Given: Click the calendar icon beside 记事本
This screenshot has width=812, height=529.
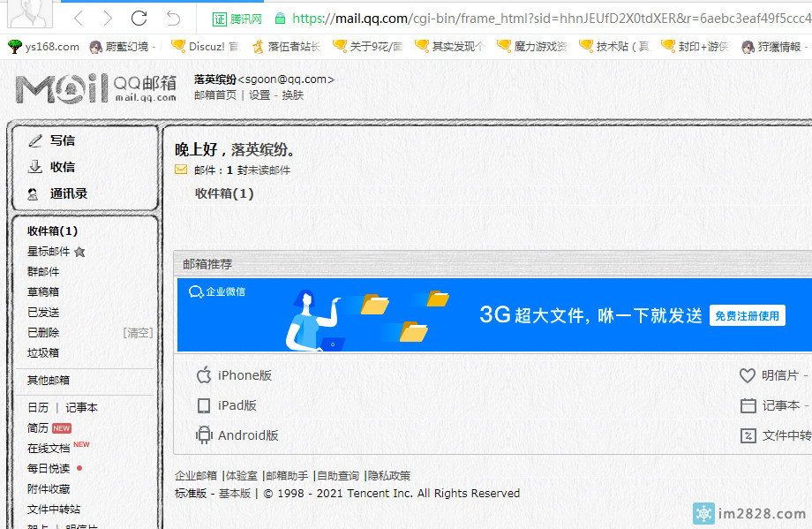Looking at the screenshot, I should pos(748,405).
